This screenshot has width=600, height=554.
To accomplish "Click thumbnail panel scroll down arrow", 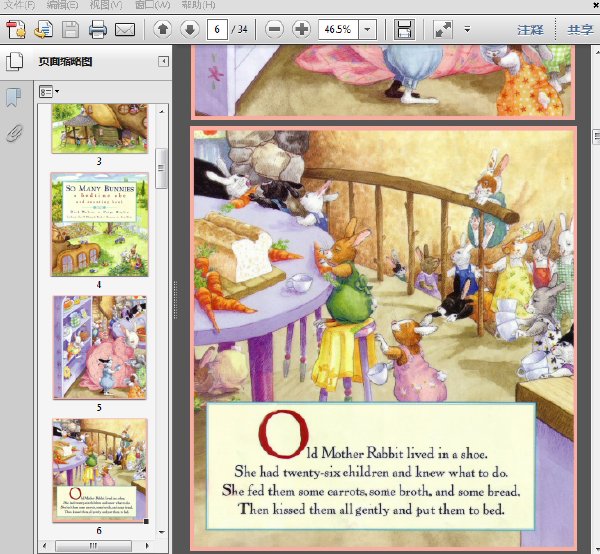I will pos(161,532).
